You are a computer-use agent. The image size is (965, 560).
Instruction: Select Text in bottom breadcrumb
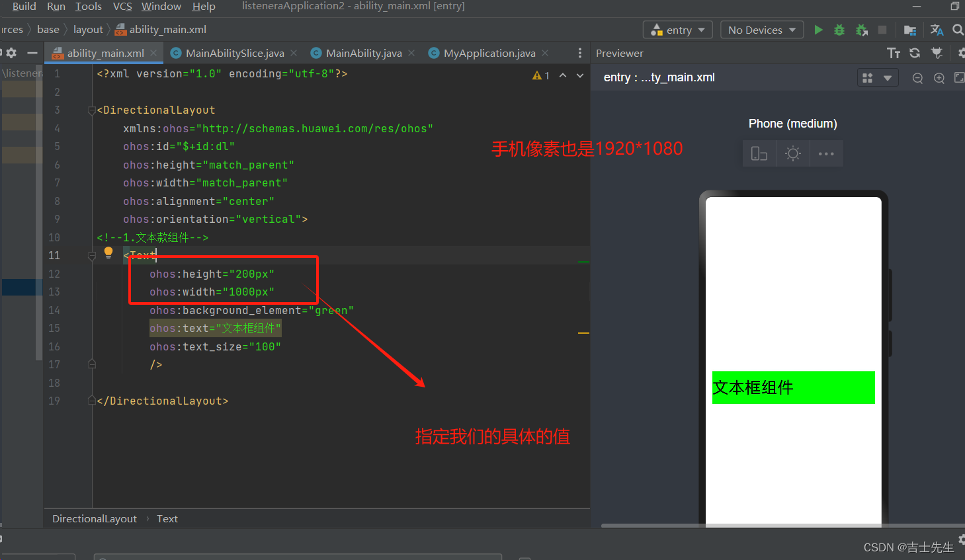(167, 519)
